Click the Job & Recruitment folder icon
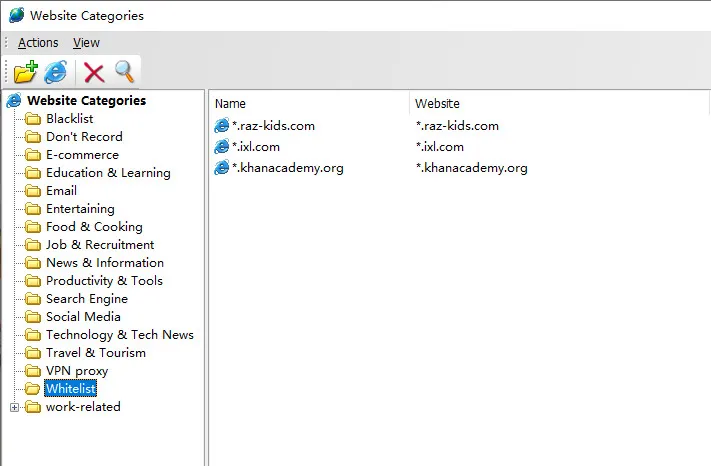The width and height of the screenshot is (711, 466). pos(33,245)
